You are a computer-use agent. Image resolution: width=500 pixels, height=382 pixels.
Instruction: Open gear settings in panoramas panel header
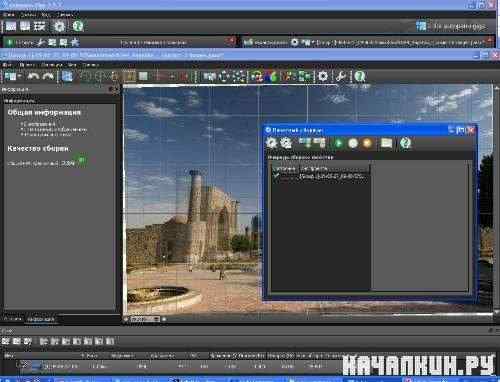click(x=295, y=42)
